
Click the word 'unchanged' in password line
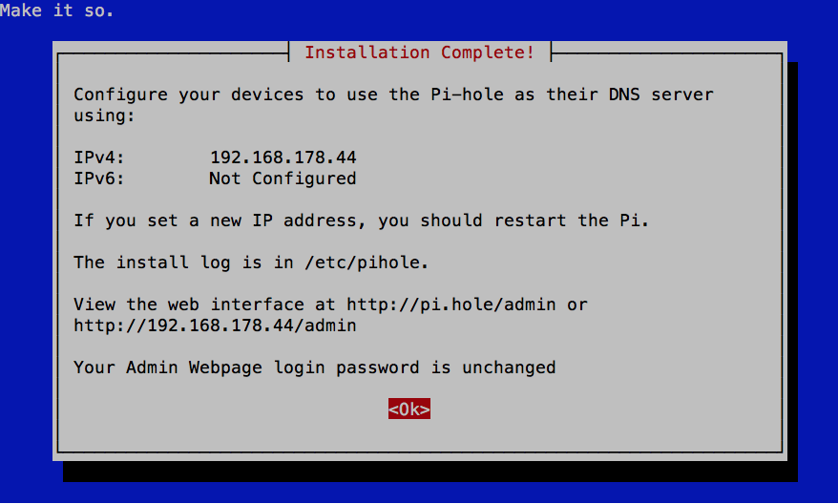pyautogui.click(x=509, y=367)
